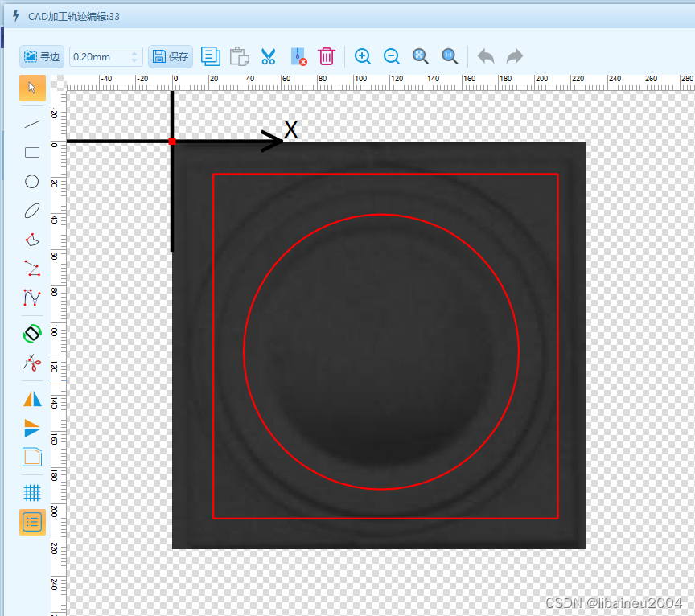The width and height of the screenshot is (695, 616).
Task: Toggle the pointer selection tool
Action: click(32, 88)
